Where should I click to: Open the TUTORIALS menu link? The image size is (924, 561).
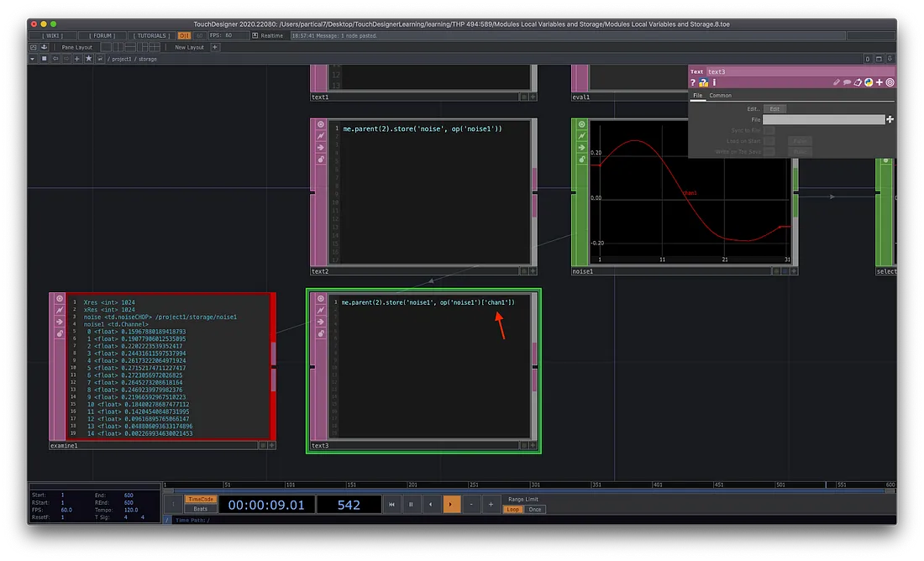click(151, 36)
